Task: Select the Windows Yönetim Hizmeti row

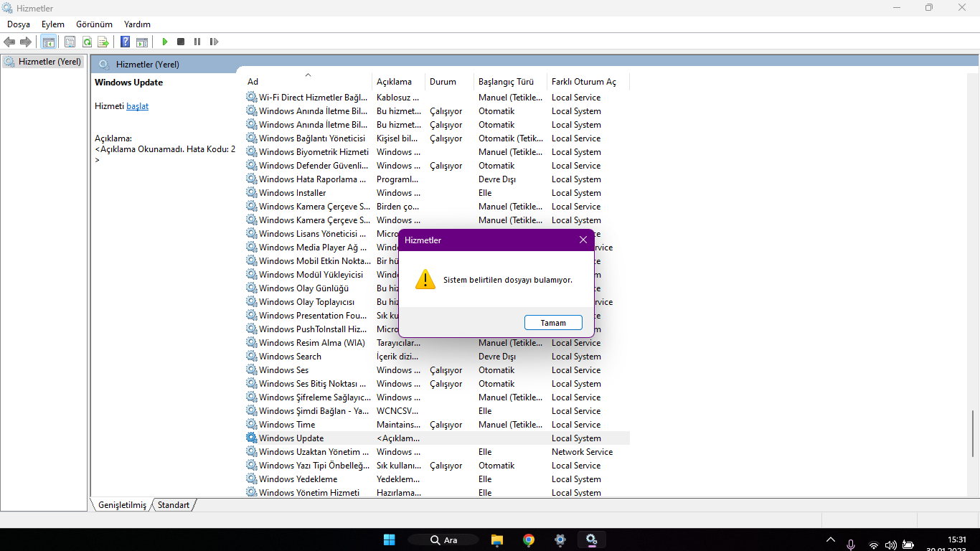Action: (x=437, y=492)
